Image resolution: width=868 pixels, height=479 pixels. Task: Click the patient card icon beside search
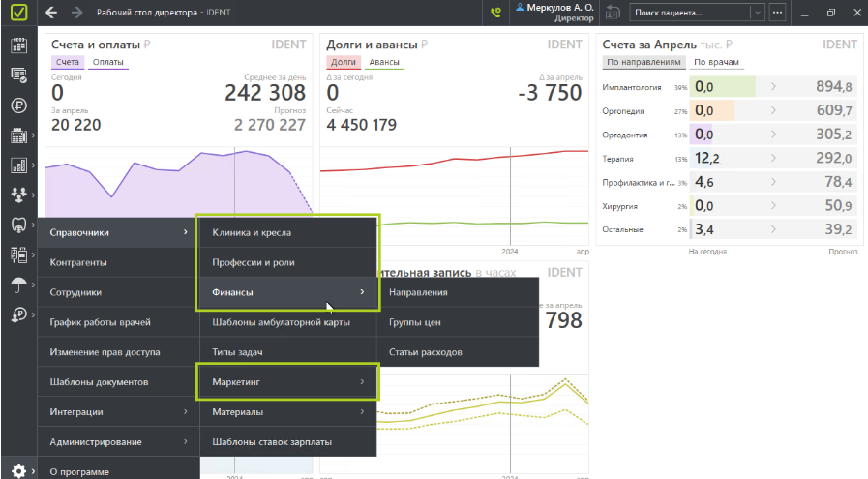tap(613, 13)
